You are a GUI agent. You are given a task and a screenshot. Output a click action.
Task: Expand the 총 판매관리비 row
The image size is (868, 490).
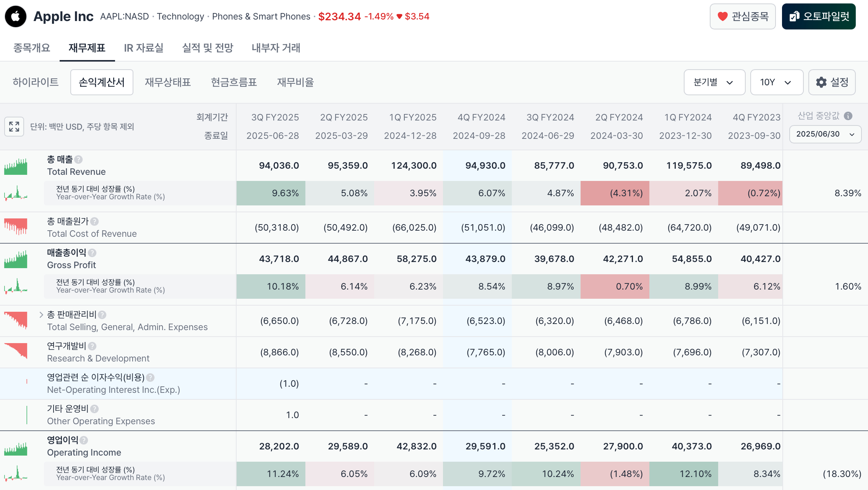(x=41, y=315)
